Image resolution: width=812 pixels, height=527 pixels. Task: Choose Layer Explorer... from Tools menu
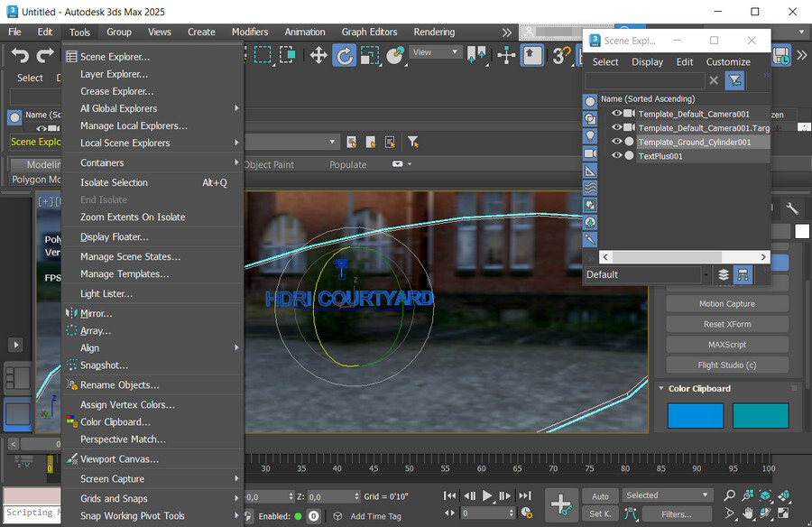[x=152, y=74]
